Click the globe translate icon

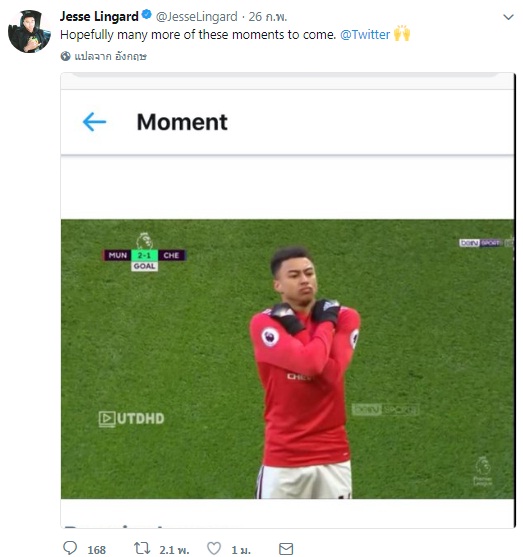pos(65,56)
